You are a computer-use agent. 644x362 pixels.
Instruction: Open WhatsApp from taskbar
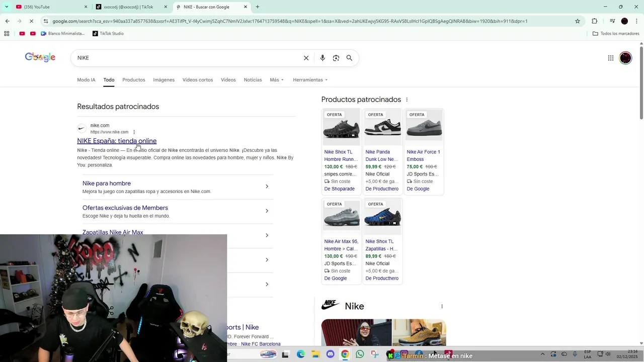(x=360, y=354)
